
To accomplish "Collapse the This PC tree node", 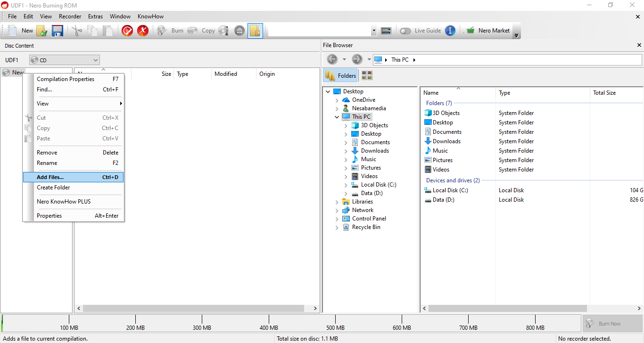I will pos(337,117).
